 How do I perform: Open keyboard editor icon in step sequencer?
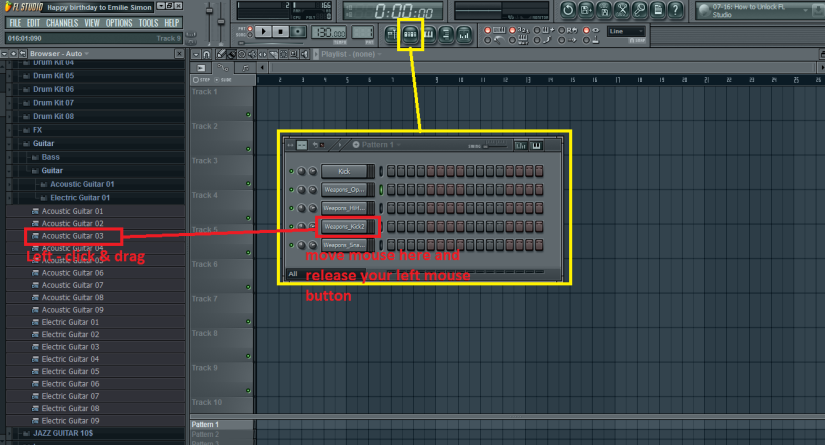(536, 146)
